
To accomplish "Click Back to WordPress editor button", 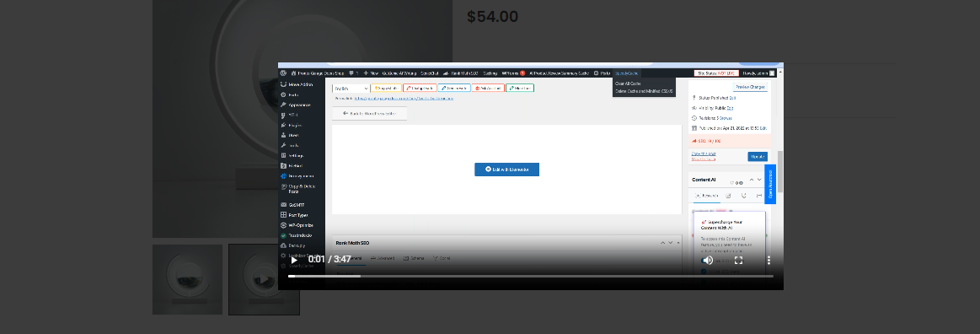I will (369, 113).
